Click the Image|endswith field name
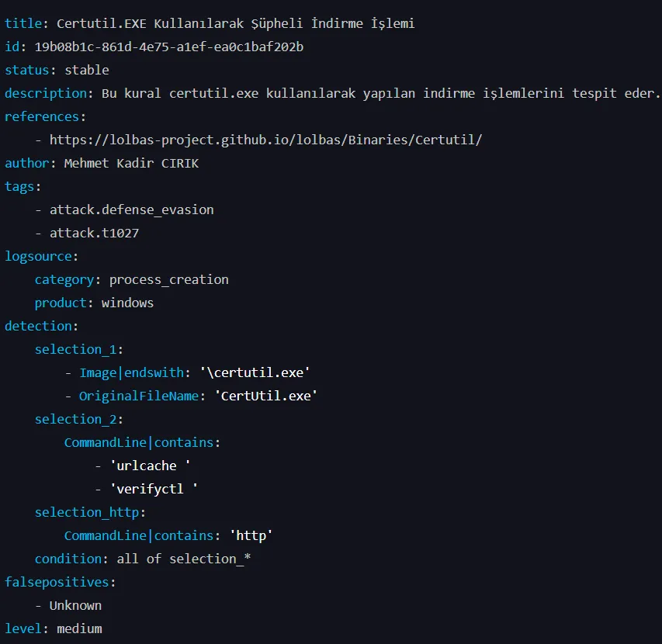The image size is (662, 644). [132, 373]
